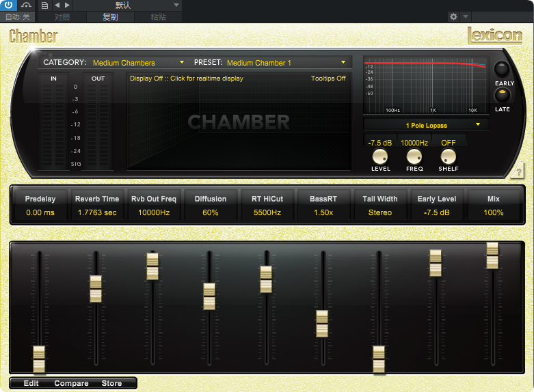The height and width of the screenshot is (392, 534).
Task: Go to previous preset arrow
Action: [x=57, y=5]
